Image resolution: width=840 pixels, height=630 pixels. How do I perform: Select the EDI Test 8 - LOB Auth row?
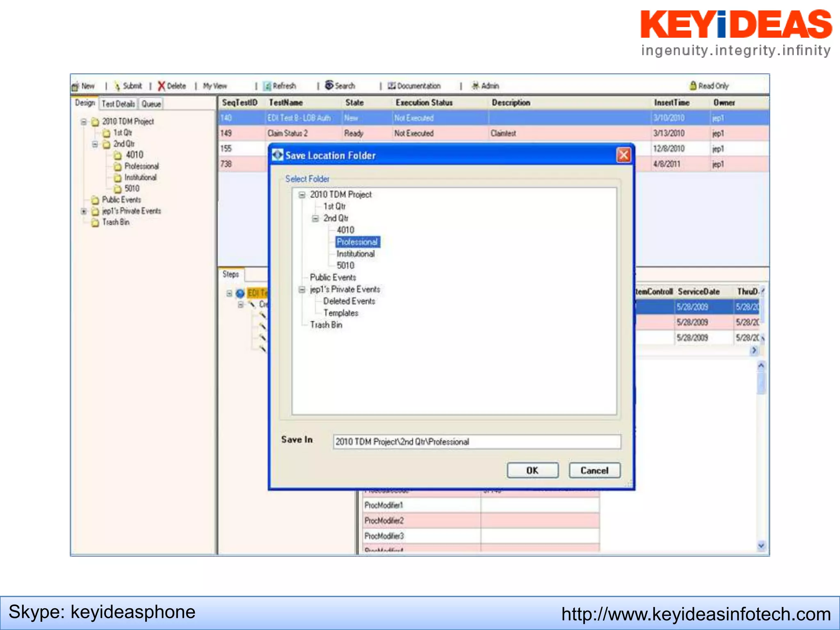[x=493, y=118]
